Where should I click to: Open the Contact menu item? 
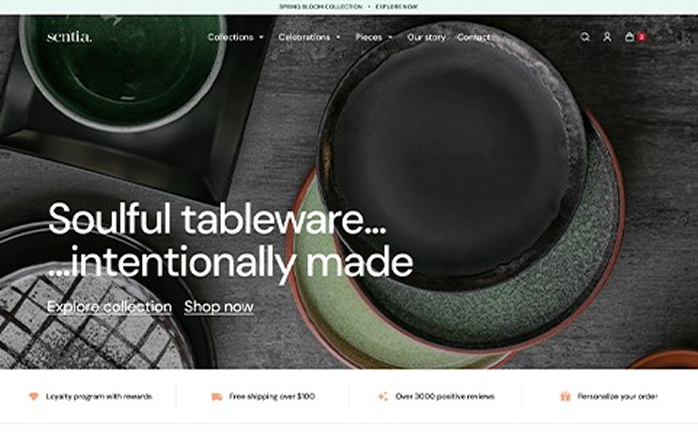click(x=474, y=37)
